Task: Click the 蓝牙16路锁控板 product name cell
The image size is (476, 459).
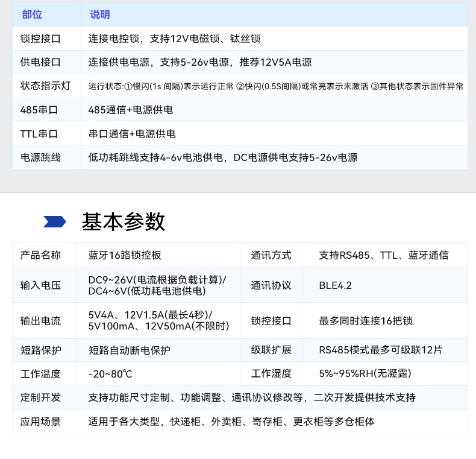Action: point(125,255)
